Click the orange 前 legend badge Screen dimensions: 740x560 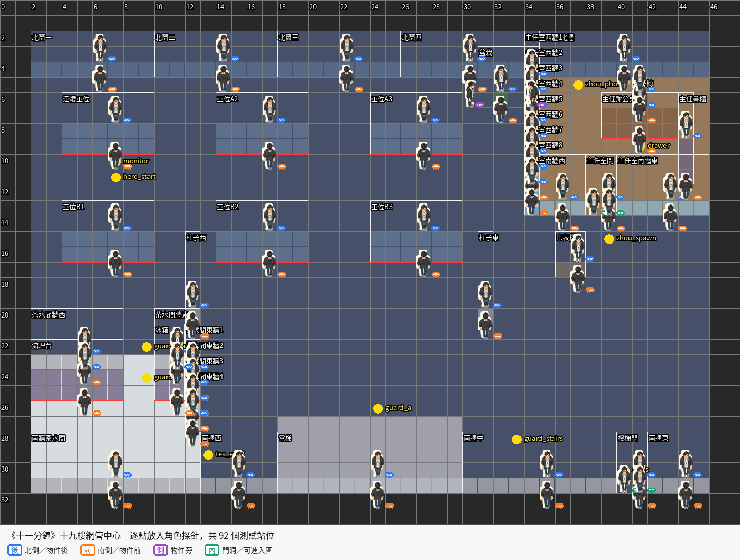coord(87,550)
